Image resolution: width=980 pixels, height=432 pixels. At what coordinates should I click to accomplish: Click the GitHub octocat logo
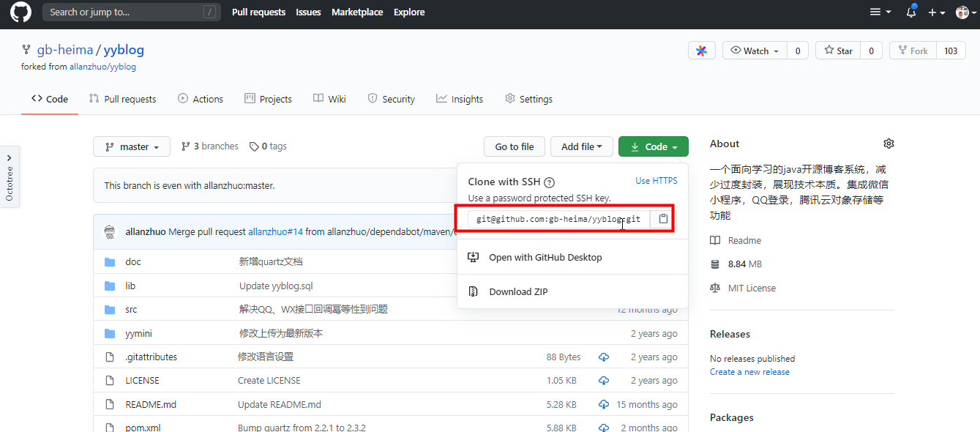[x=20, y=12]
